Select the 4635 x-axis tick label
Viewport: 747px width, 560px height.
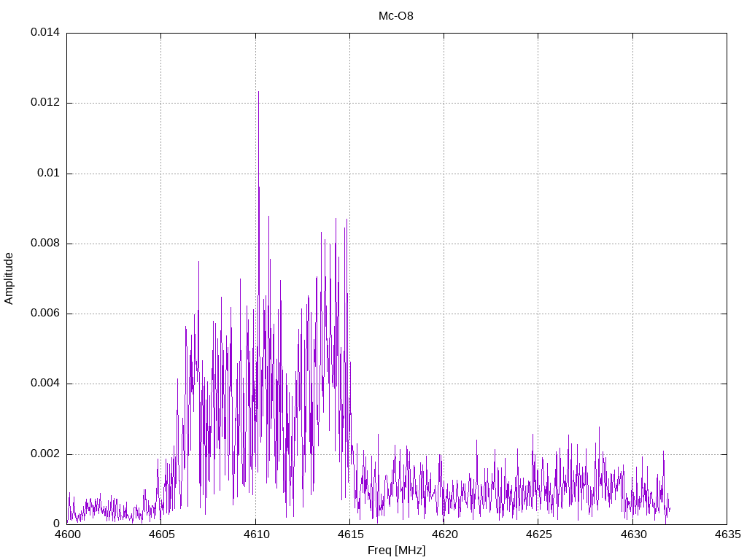pyautogui.click(x=727, y=535)
